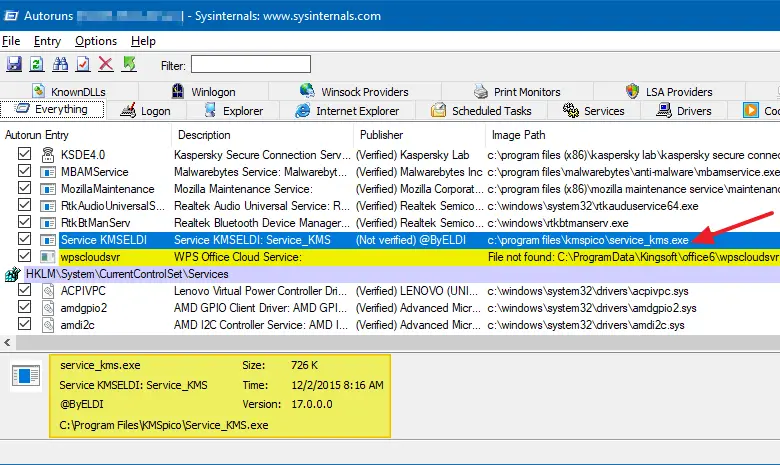Screen dimensions: 780x465
Task: Click the ACPIVPC driver file icon
Action: point(48,291)
